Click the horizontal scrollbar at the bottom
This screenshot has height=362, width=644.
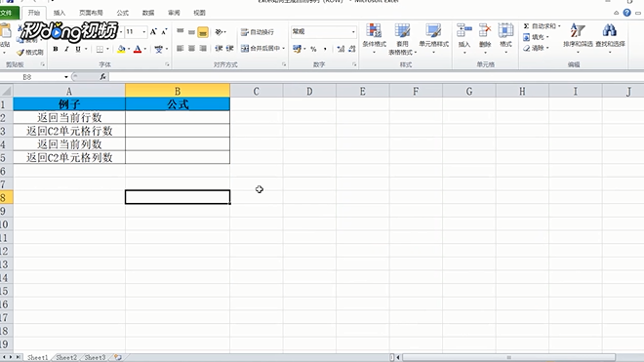508,357
